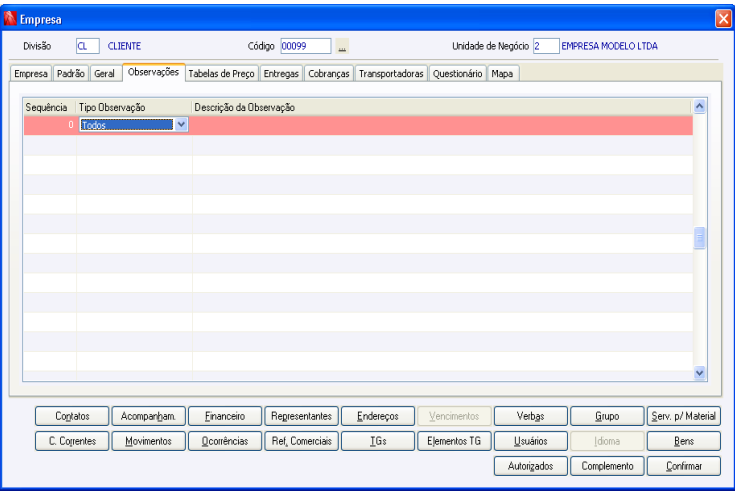Click the Unidade de Negócio field

pos(546,46)
